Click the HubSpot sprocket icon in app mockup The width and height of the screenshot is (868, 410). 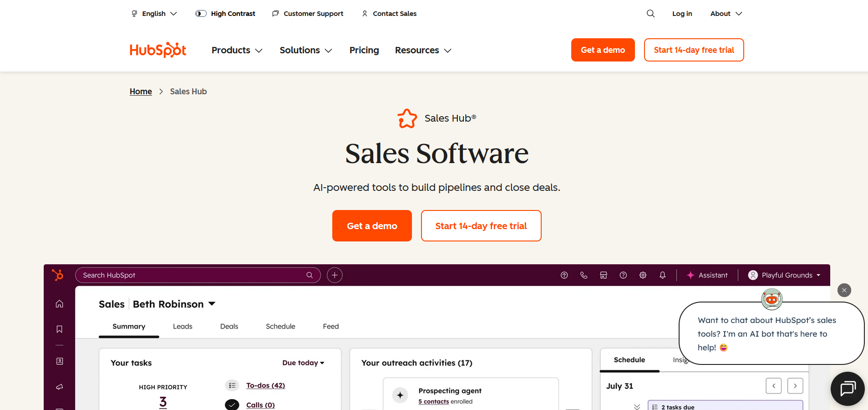(x=58, y=275)
